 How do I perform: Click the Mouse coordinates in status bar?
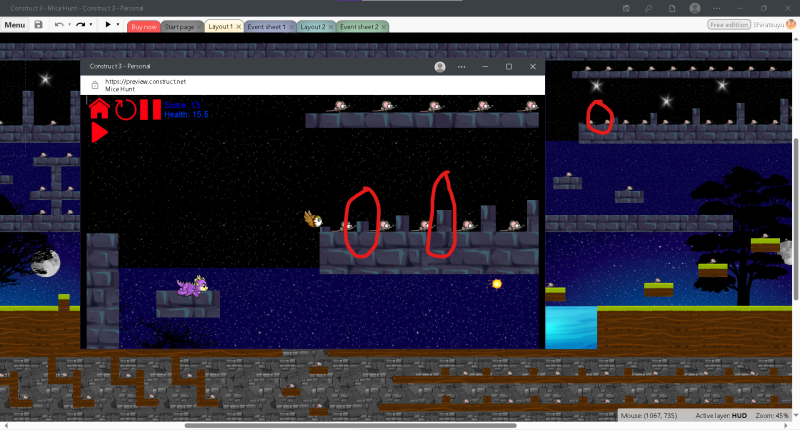click(648, 416)
